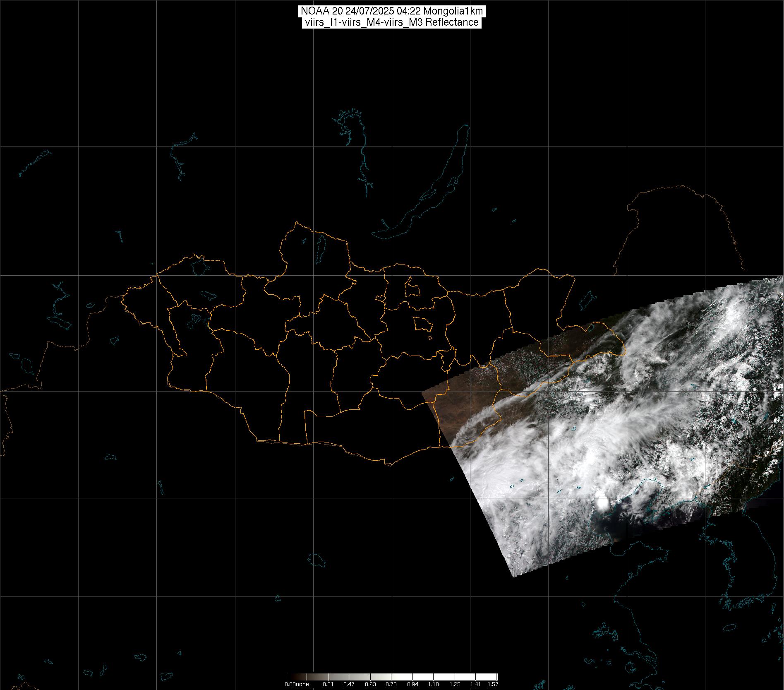Click the 1.25 value on colorbar
The width and height of the screenshot is (784, 690).
(x=455, y=684)
